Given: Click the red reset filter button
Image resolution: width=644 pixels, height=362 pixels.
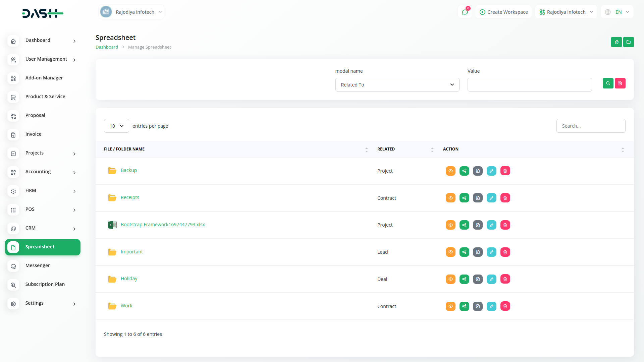Looking at the screenshot, I should tap(620, 83).
